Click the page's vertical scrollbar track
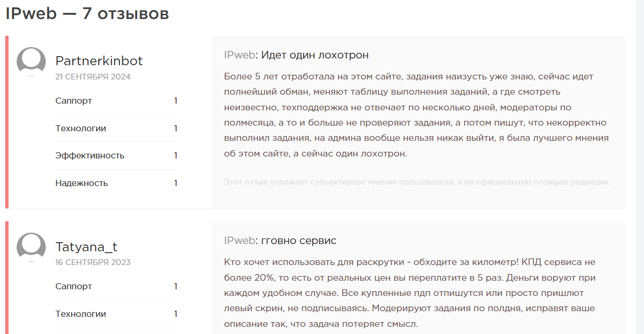The height and width of the screenshot is (334, 644). (x=640, y=167)
